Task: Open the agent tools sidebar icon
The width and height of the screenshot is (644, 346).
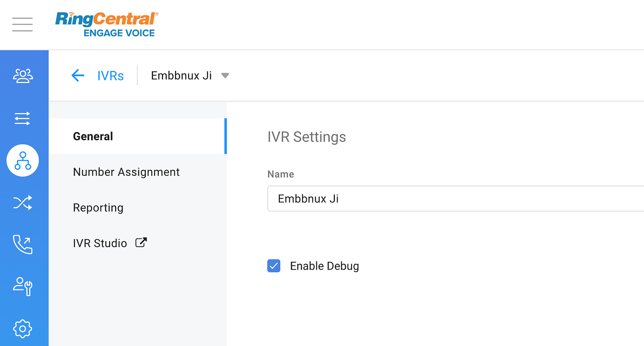Action: (x=23, y=286)
